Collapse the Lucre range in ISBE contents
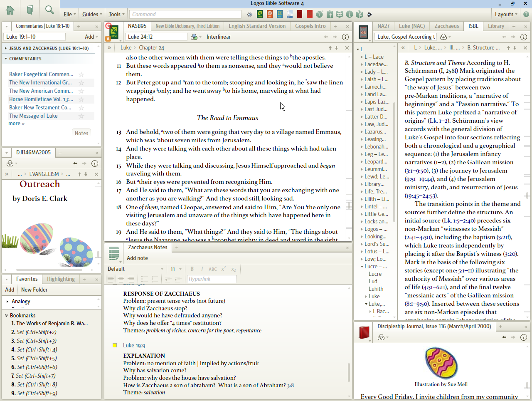 [x=362, y=267]
